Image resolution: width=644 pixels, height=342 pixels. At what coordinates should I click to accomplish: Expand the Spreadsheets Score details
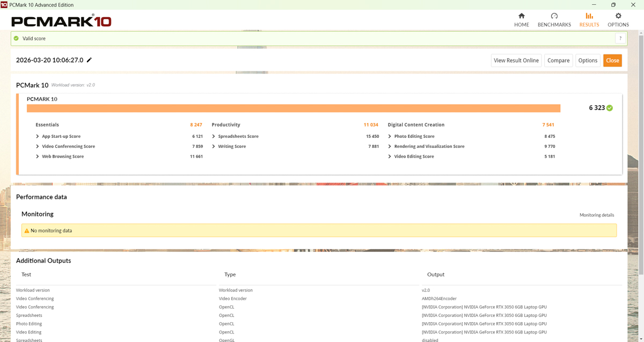[x=214, y=137]
